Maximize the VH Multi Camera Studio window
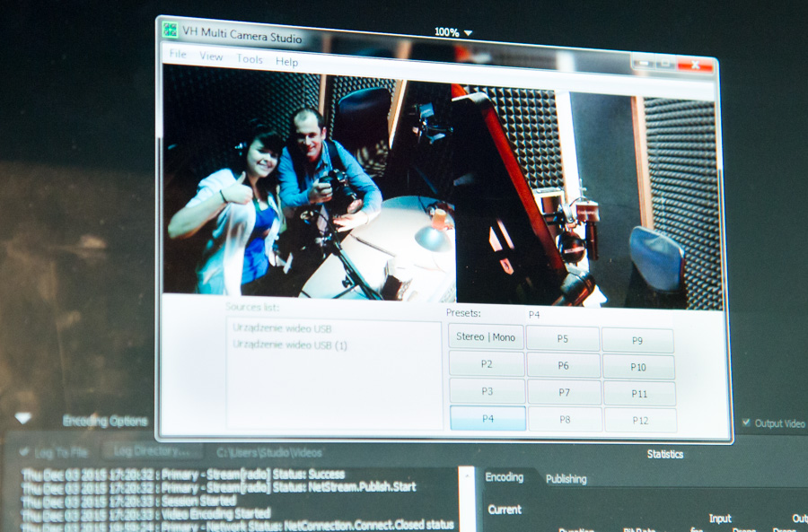Viewport: 808px width, 532px height. [665, 64]
